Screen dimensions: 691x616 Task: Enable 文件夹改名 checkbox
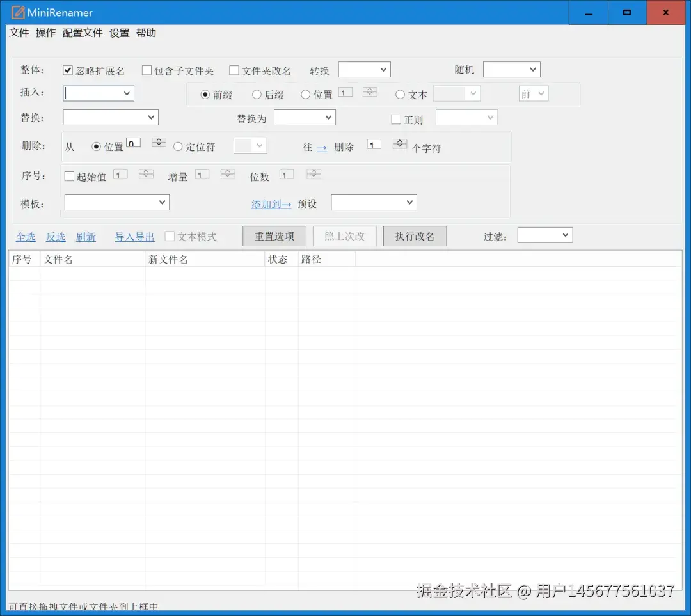[x=234, y=70]
